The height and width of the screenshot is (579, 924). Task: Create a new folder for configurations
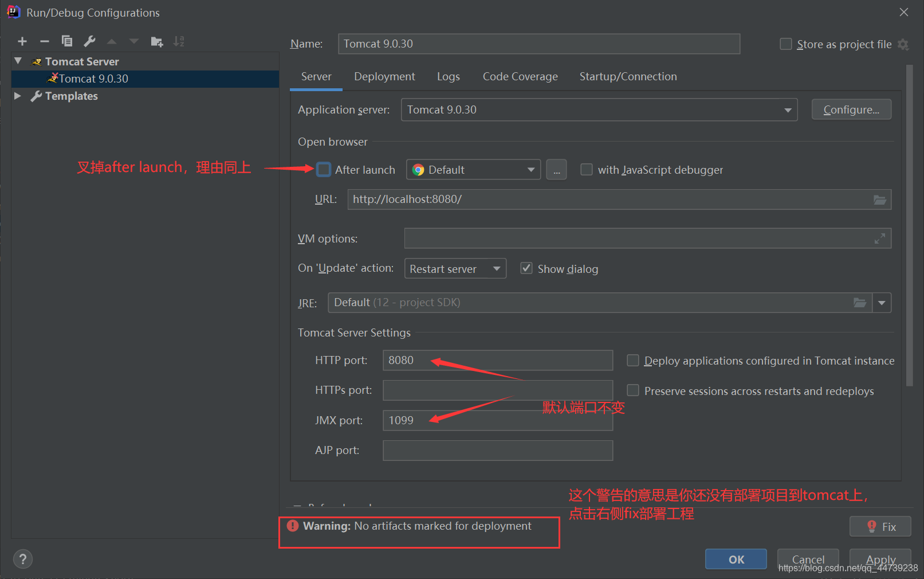156,41
